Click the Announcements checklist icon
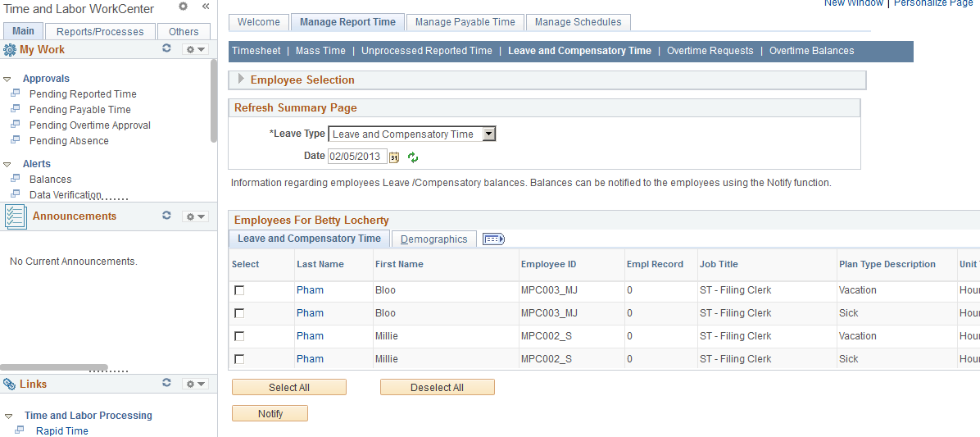This screenshot has height=437, width=980. [15, 216]
